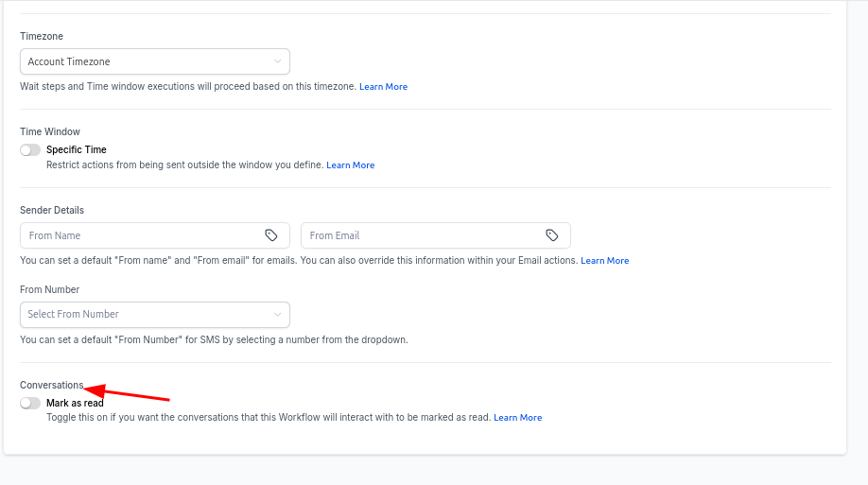Follow Learn More link about email overrides
The width and height of the screenshot is (868, 485).
point(604,261)
